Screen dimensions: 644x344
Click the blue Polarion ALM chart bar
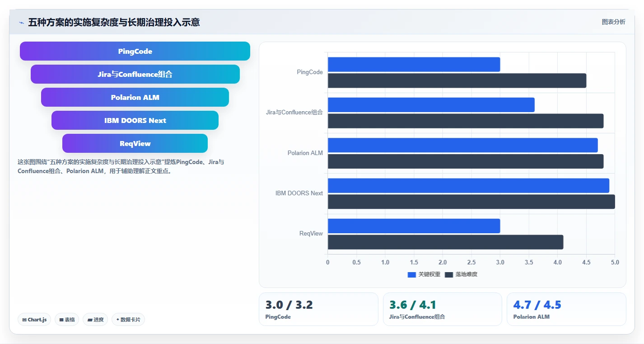(463, 145)
